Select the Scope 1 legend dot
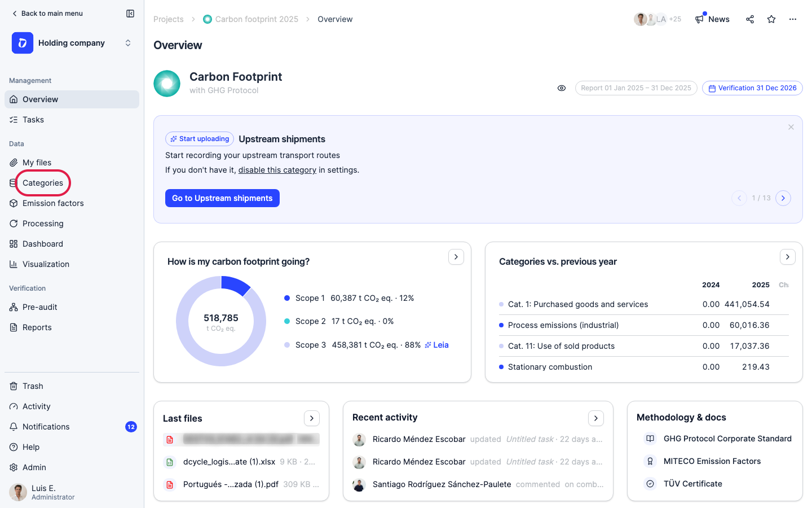812x508 pixels. pos(287,298)
